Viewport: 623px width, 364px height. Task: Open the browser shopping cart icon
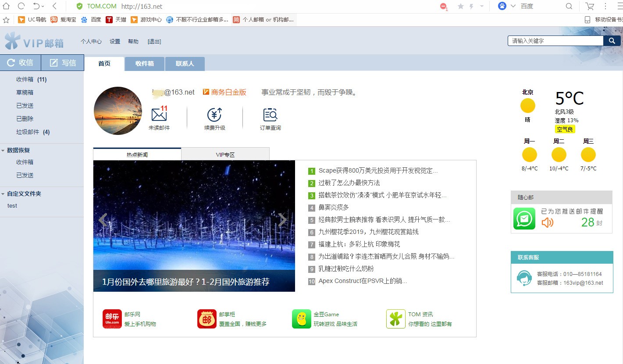click(589, 6)
